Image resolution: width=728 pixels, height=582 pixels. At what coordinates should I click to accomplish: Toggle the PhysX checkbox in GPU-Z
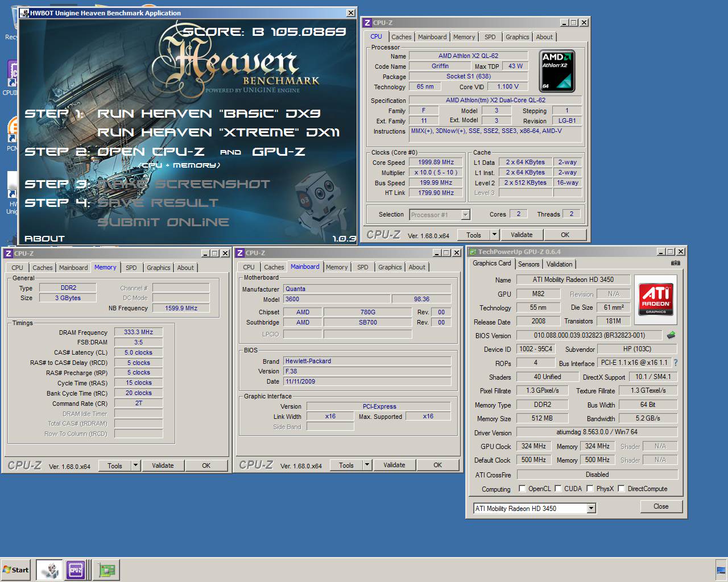pyautogui.click(x=590, y=488)
